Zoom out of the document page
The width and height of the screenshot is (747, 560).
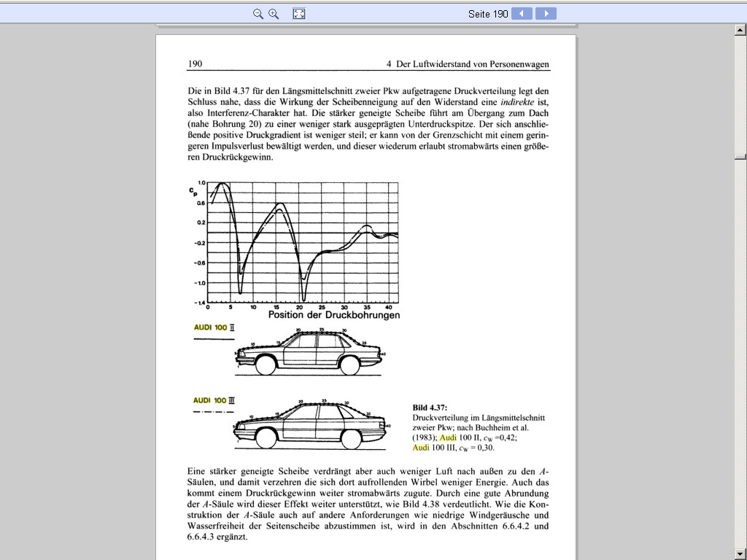[x=258, y=14]
